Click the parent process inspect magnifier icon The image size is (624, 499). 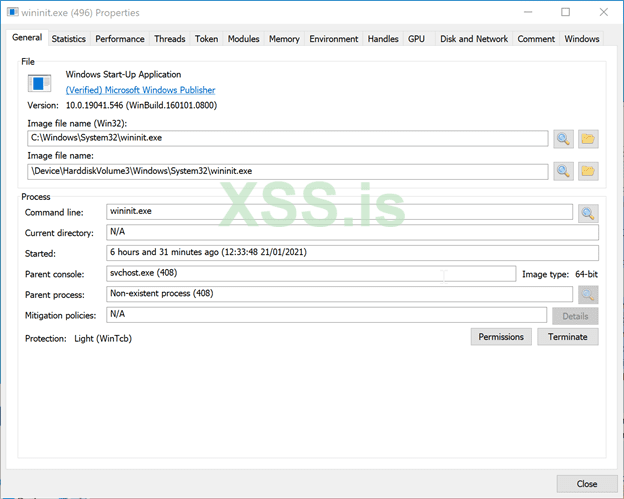(x=588, y=295)
